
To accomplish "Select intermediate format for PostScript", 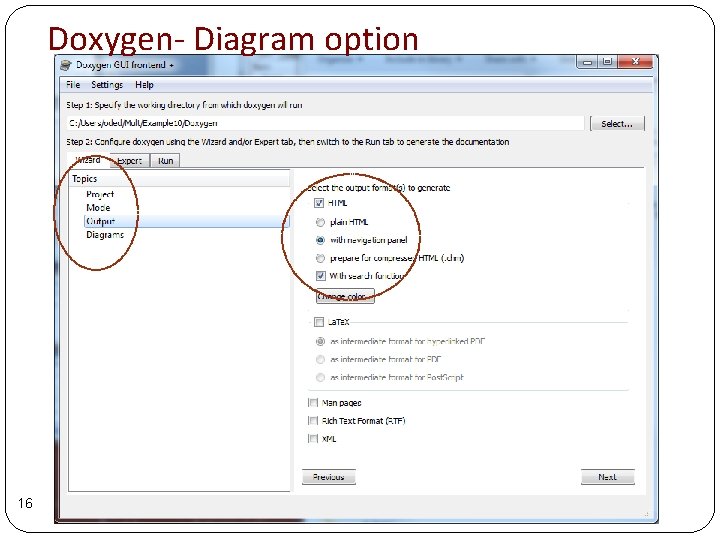I will 320,377.
